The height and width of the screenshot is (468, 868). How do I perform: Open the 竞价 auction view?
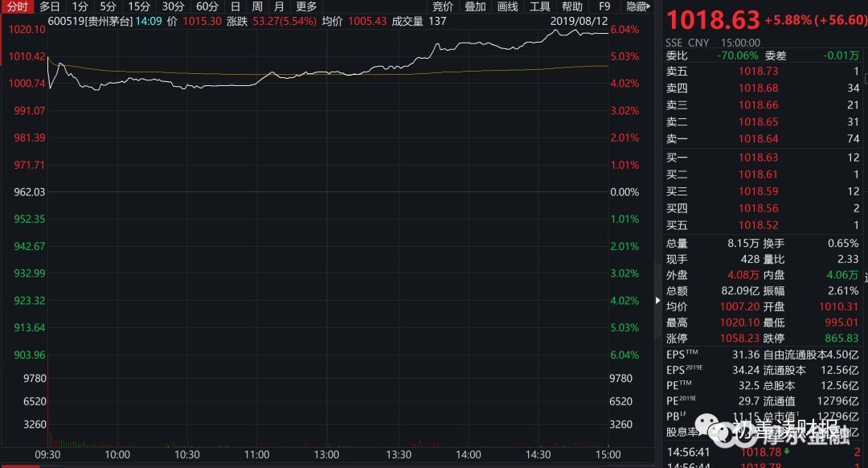[442, 6]
